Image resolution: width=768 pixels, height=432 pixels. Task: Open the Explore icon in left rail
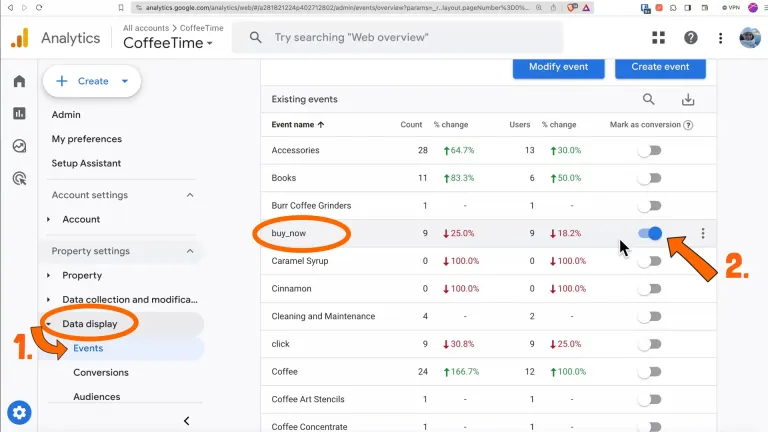click(19, 146)
